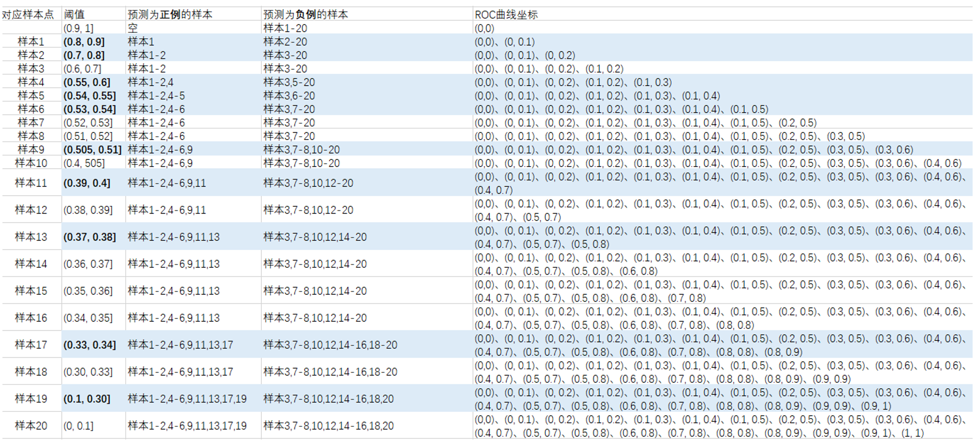Select the 样本3,5-20 negative-prediction cell
The height and width of the screenshot is (444, 980).
[289, 82]
